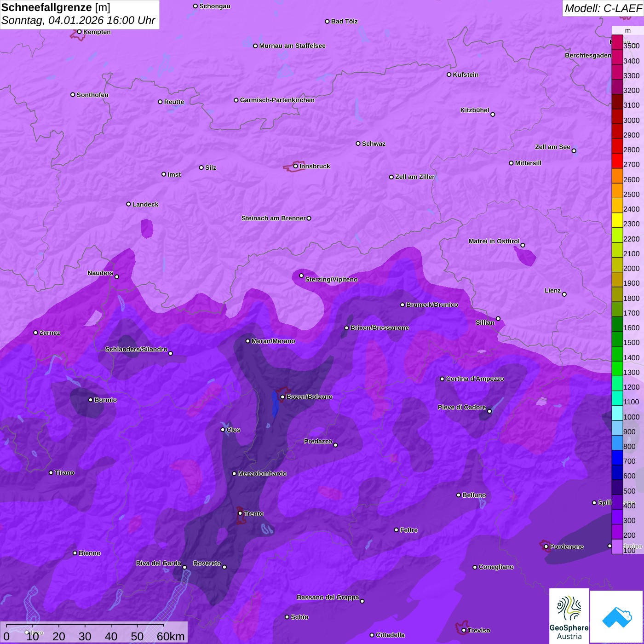Select the 'Sonthofen' label
Viewport: 644px width, 644px height.
(x=93, y=95)
